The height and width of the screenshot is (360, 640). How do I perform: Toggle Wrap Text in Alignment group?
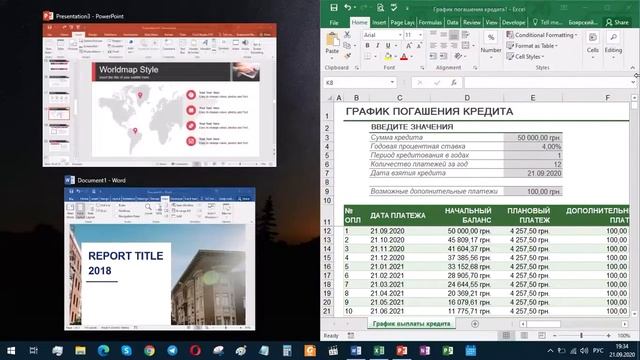click(x=465, y=35)
